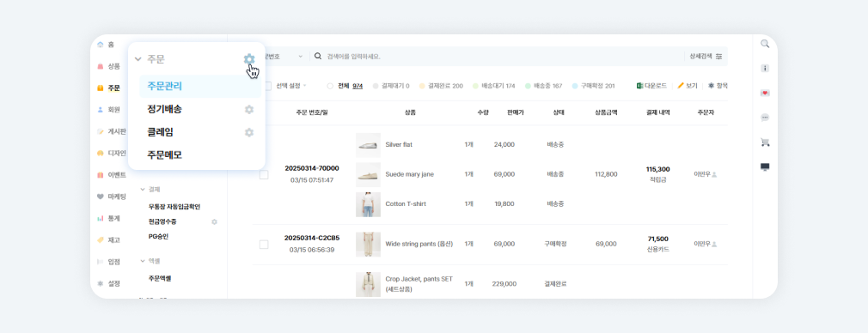Click the 주문 번호/일 column header

(312, 112)
